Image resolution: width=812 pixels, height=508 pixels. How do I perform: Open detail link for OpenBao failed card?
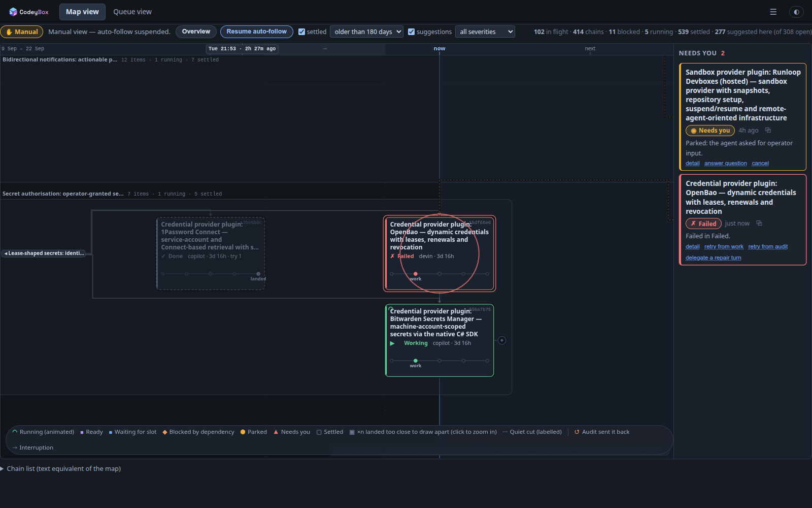pos(692,247)
